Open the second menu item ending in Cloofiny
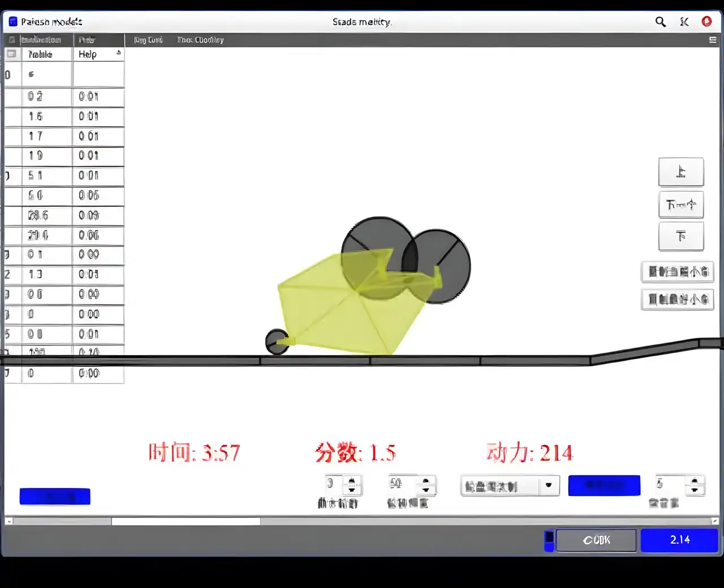This screenshot has width=724, height=588. click(x=200, y=40)
